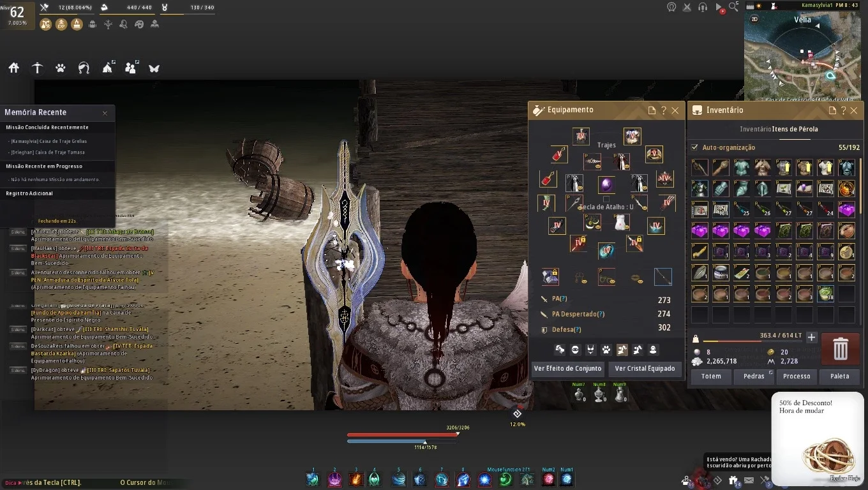Viewport: 868px width, 490px height.
Task: Switch to the Inventário tab
Action: [756, 129]
